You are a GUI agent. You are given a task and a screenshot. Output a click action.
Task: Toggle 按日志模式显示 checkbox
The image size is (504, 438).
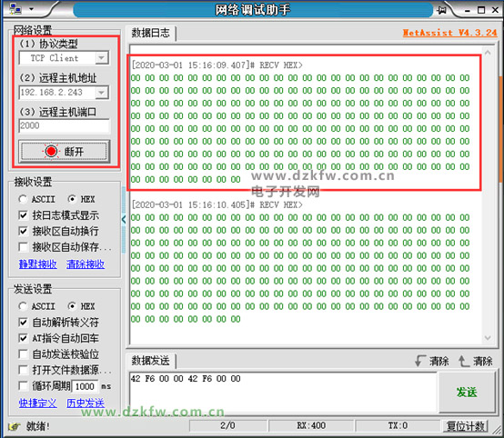point(23,214)
